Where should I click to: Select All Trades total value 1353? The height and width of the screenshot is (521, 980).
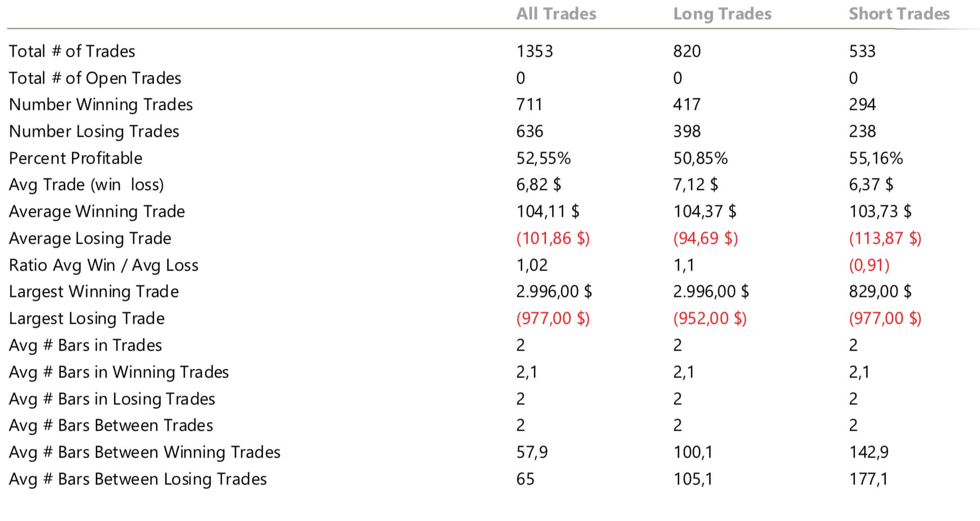tap(534, 51)
